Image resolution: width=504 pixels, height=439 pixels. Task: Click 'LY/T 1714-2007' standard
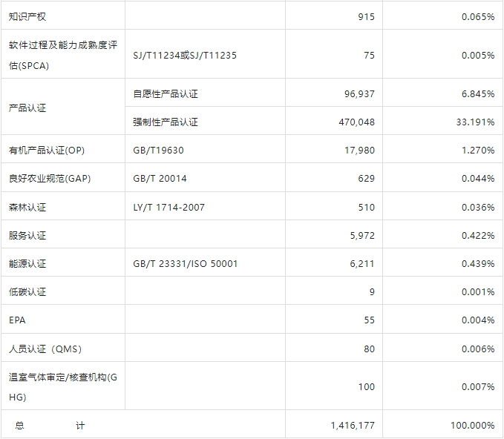[168, 208]
